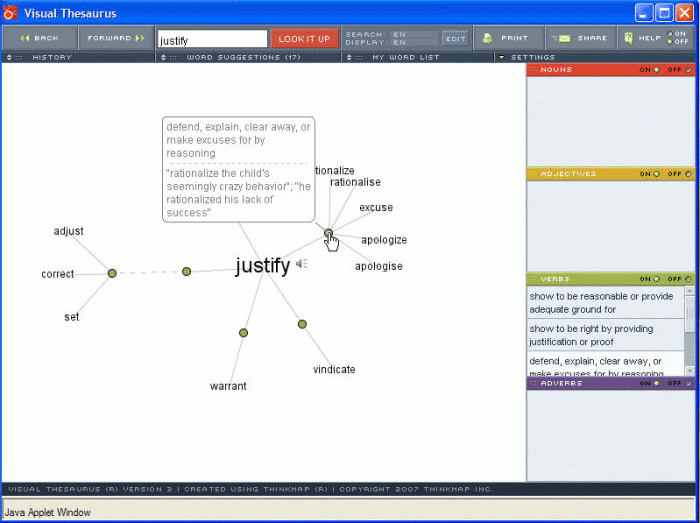Click the Verbs panel header grip
Viewport: 700px width, 523px height.
pyautogui.click(x=533, y=279)
